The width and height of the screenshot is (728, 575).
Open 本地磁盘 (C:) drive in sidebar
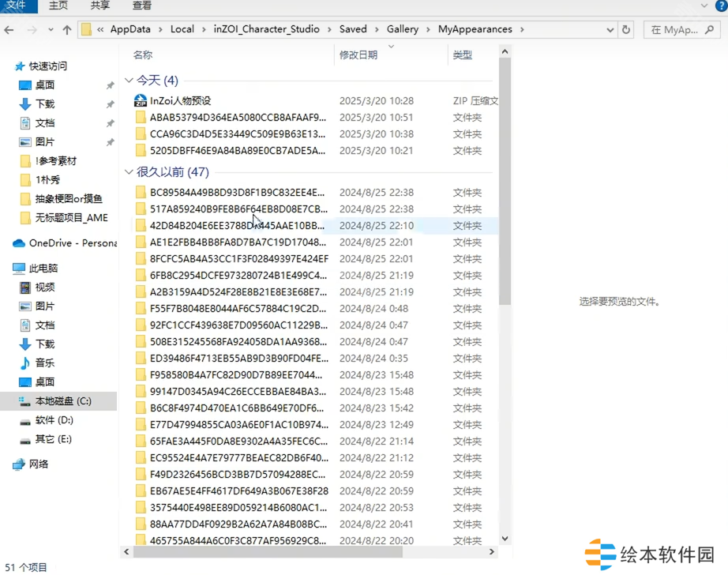(x=62, y=401)
